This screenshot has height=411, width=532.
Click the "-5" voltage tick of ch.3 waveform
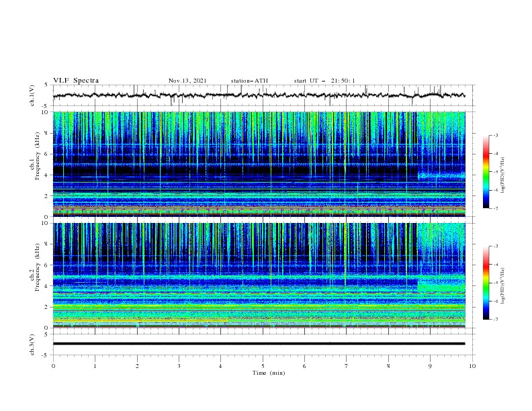[x=45, y=355]
